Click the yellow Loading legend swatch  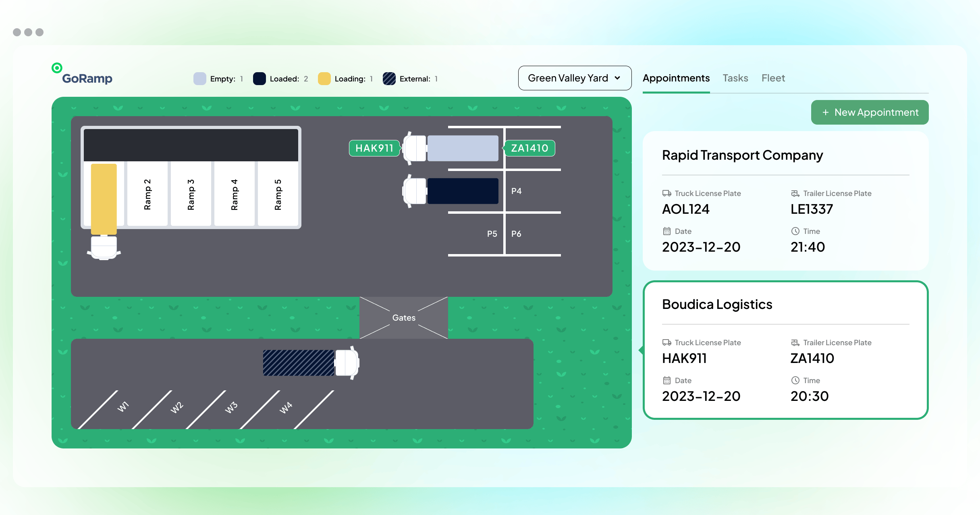tap(324, 79)
